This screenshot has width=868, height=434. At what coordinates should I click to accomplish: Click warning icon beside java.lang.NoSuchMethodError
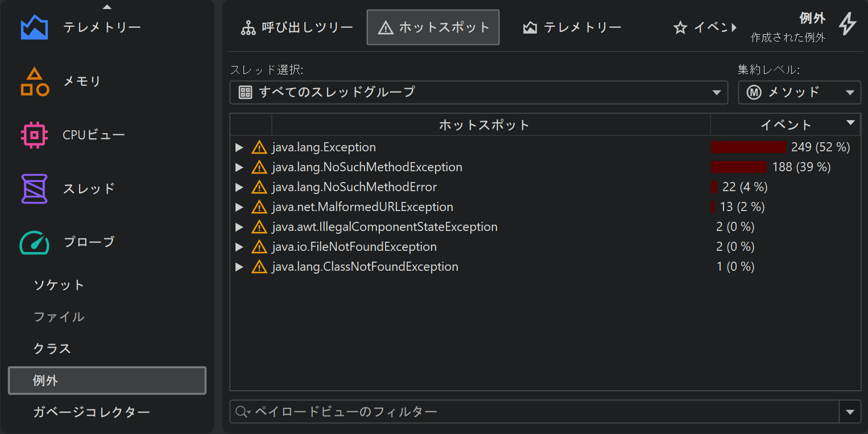point(259,187)
